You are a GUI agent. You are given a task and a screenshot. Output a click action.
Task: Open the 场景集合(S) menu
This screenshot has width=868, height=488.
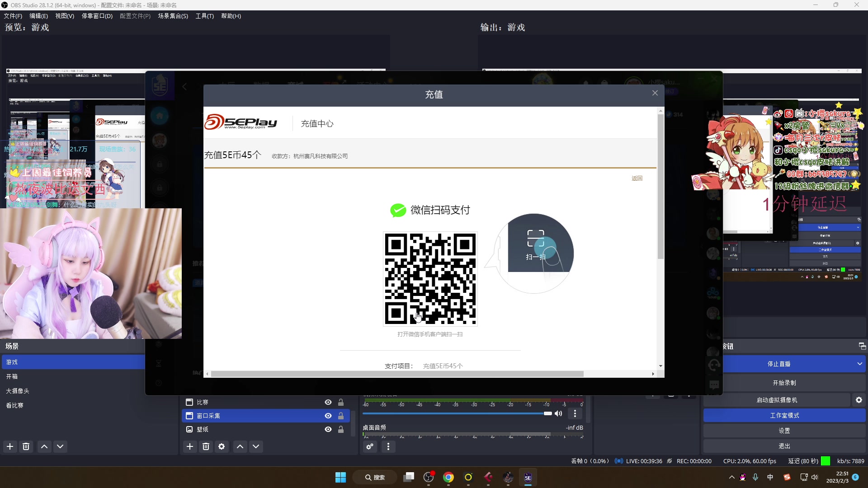173,16
